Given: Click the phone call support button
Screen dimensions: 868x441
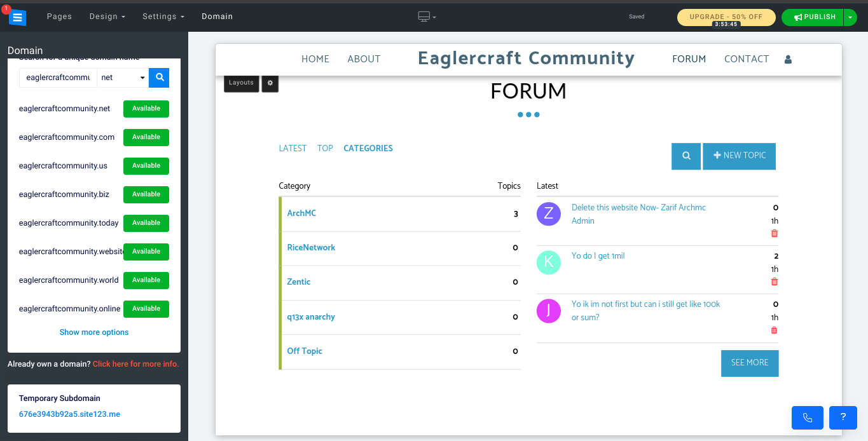Looking at the screenshot, I should click(808, 417).
